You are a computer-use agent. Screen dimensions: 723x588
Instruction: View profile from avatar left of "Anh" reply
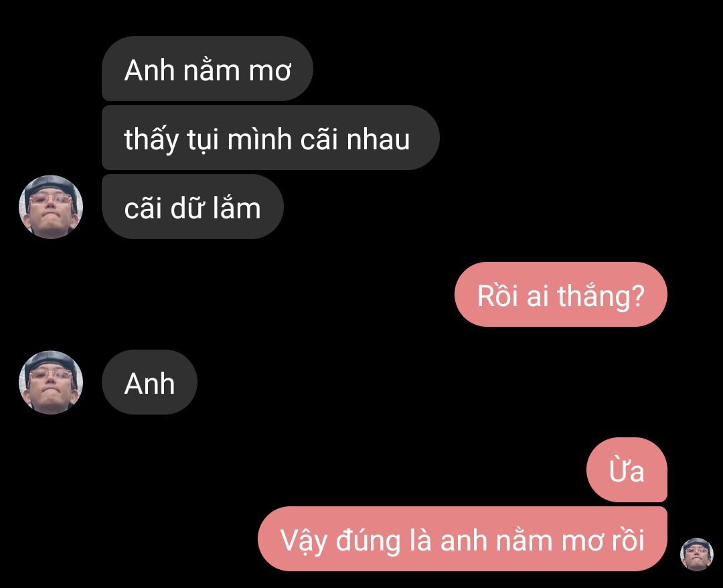click(51, 382)
